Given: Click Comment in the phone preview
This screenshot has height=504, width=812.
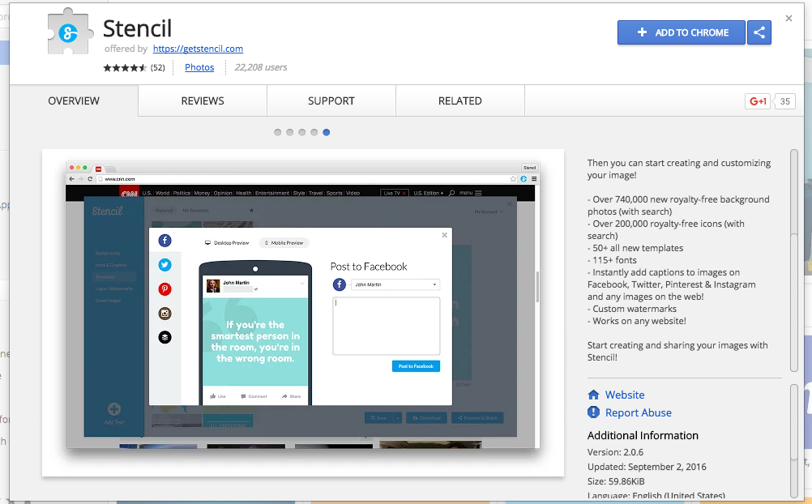Looking at the screenshot, I should [254, 396].
